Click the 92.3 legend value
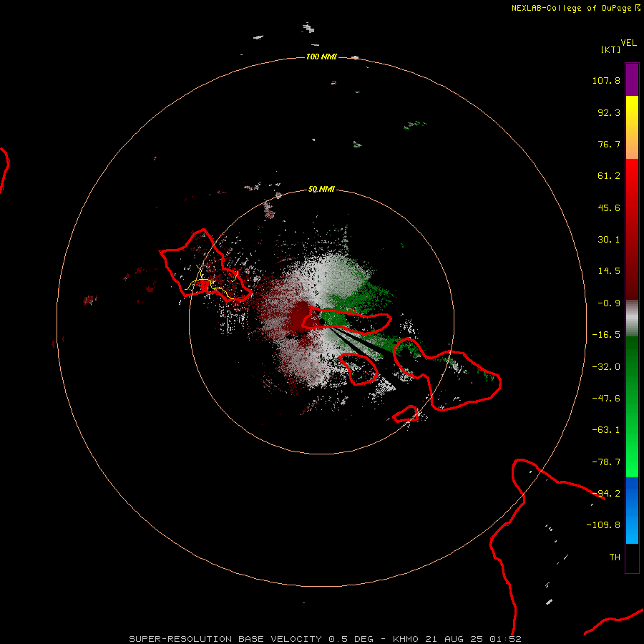Screen dimensions: 644x644 point(609,112)
